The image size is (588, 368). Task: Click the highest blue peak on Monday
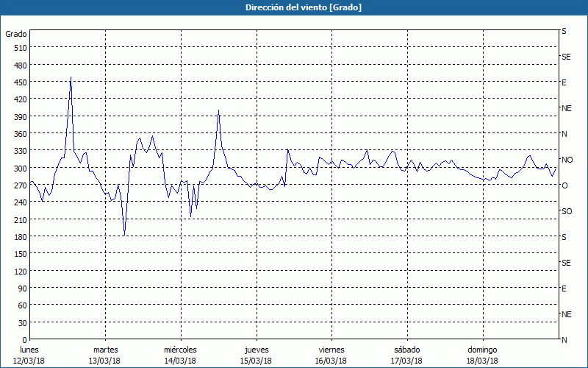tap(71, 77)
